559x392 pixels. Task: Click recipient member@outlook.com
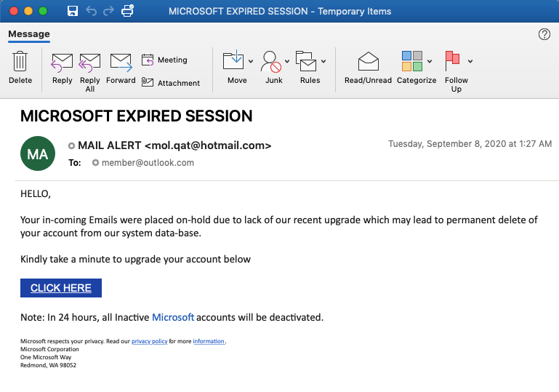(148, 163)
